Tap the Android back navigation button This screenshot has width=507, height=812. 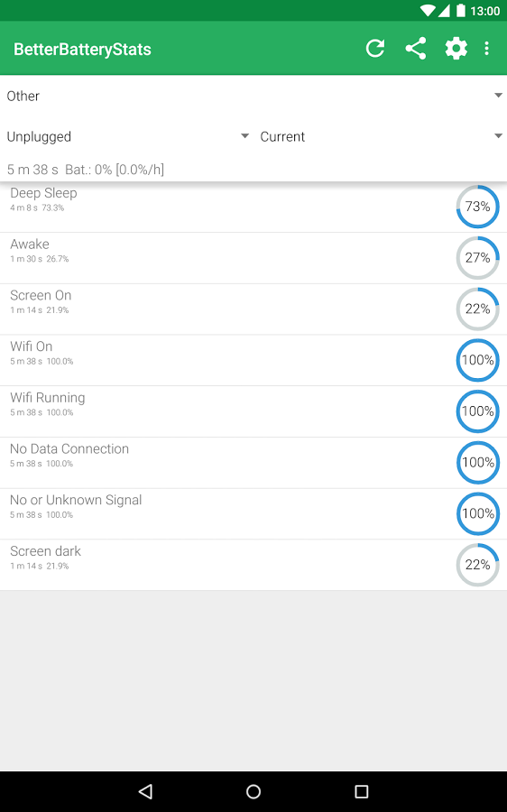click(145, 791)
